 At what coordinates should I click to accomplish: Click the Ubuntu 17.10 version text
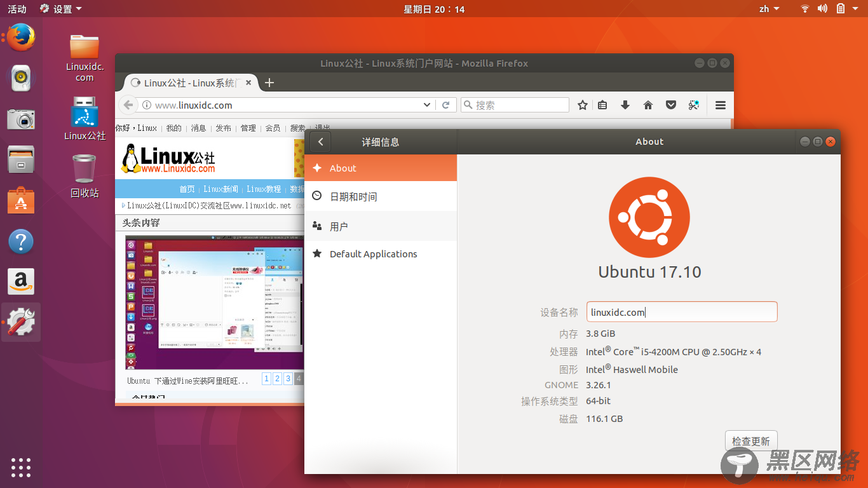(x=649, y=272)
